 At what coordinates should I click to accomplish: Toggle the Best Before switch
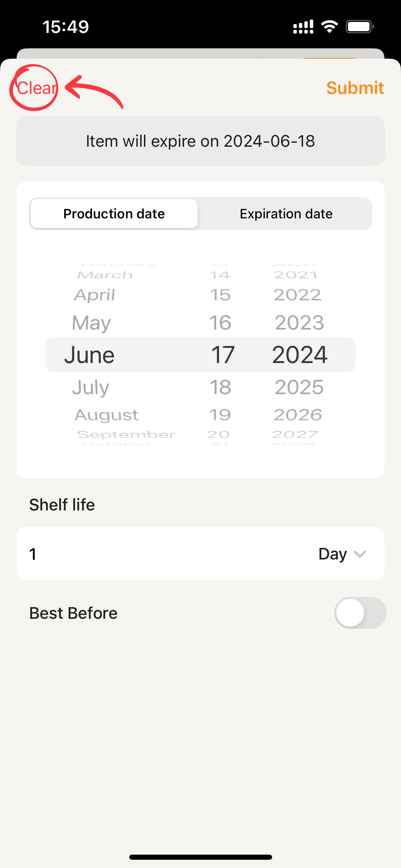point(360,613)
